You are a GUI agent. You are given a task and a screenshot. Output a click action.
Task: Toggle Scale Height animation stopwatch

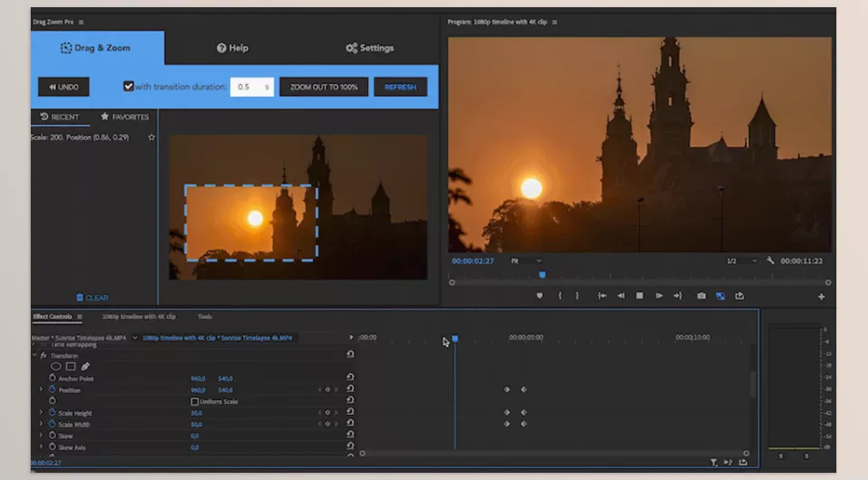tap(52, 412)
